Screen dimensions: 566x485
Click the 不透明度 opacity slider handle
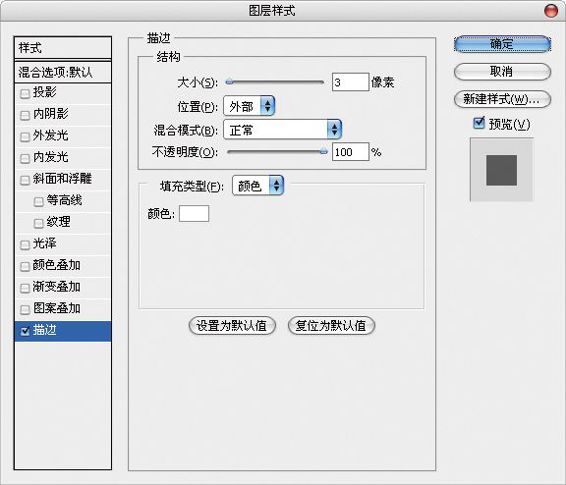tap(323, 152)
